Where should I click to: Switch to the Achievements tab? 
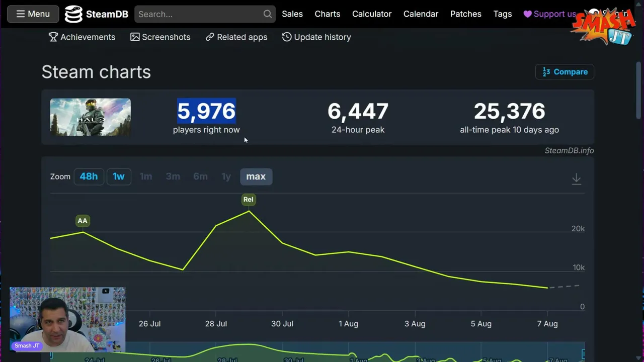tap(82, 37)
